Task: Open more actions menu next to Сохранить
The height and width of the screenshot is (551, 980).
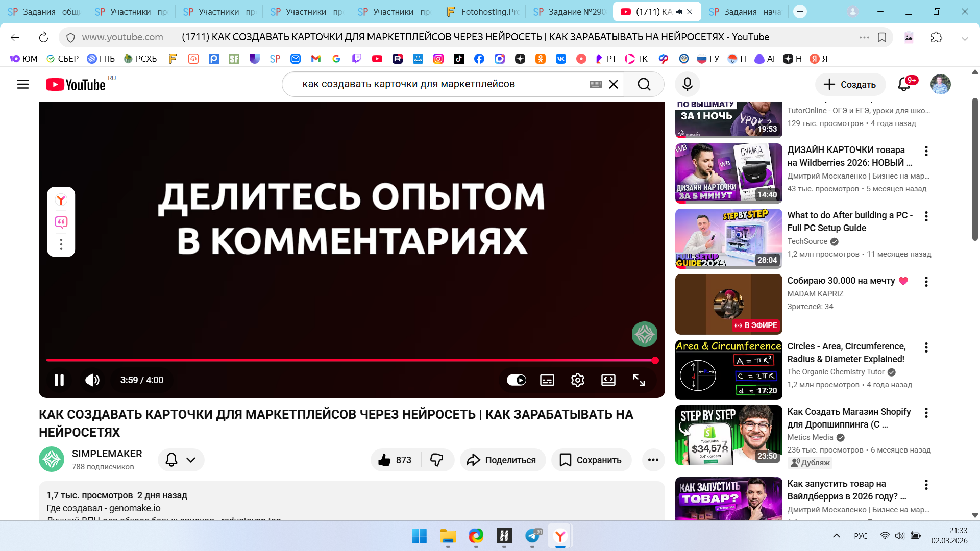Action: coord(653,460)
